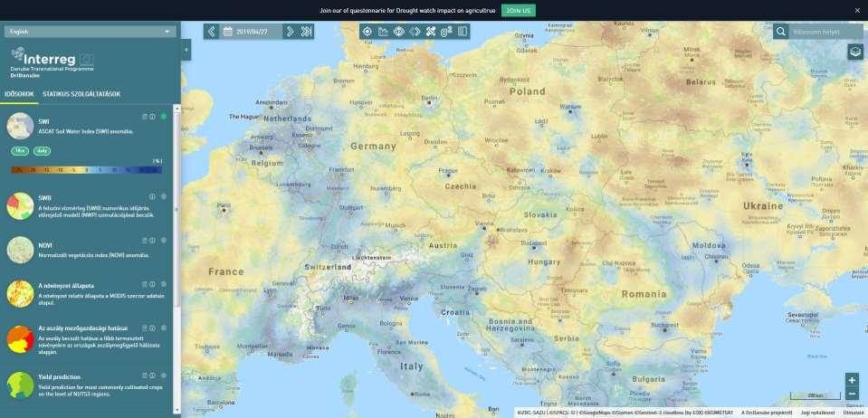The height and width of the screenshot is (418, 868).
Task: Click the SWB layer thumbnail
Action: 21,206
